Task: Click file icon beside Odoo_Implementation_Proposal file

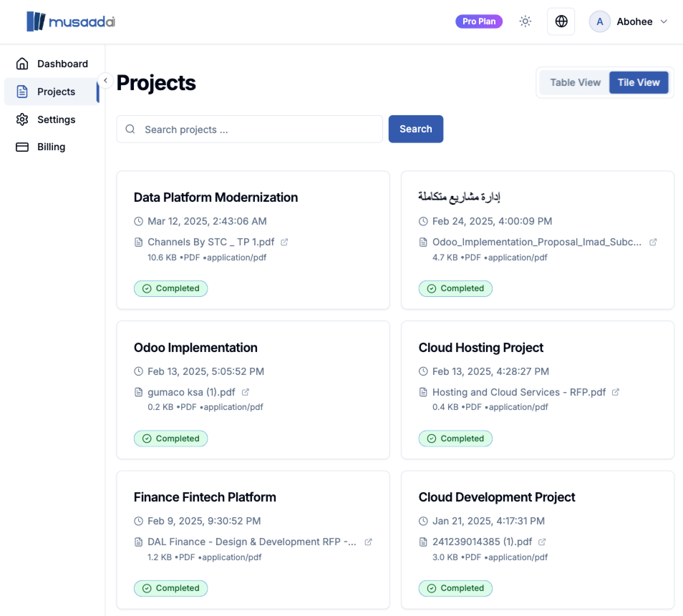Action: tap(423, 242)
